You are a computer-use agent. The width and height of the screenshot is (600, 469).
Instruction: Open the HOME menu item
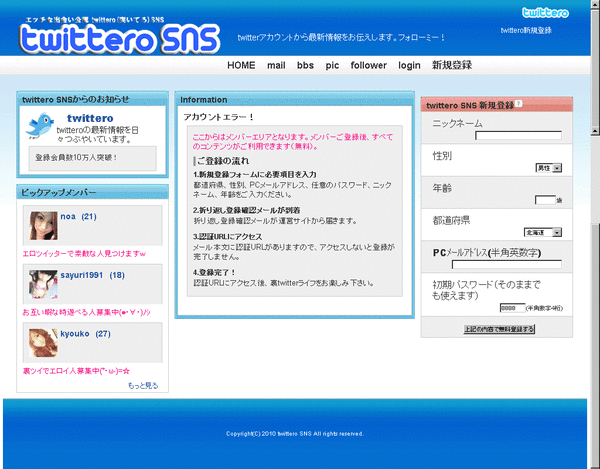click(241, 65)
